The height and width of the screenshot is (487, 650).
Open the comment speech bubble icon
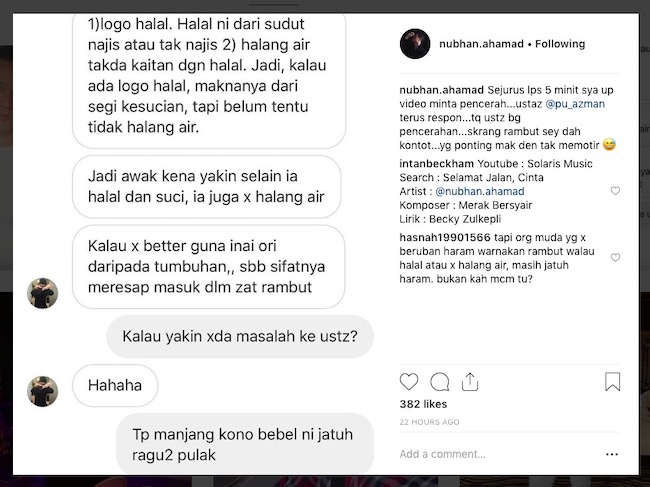coord(439,382)
